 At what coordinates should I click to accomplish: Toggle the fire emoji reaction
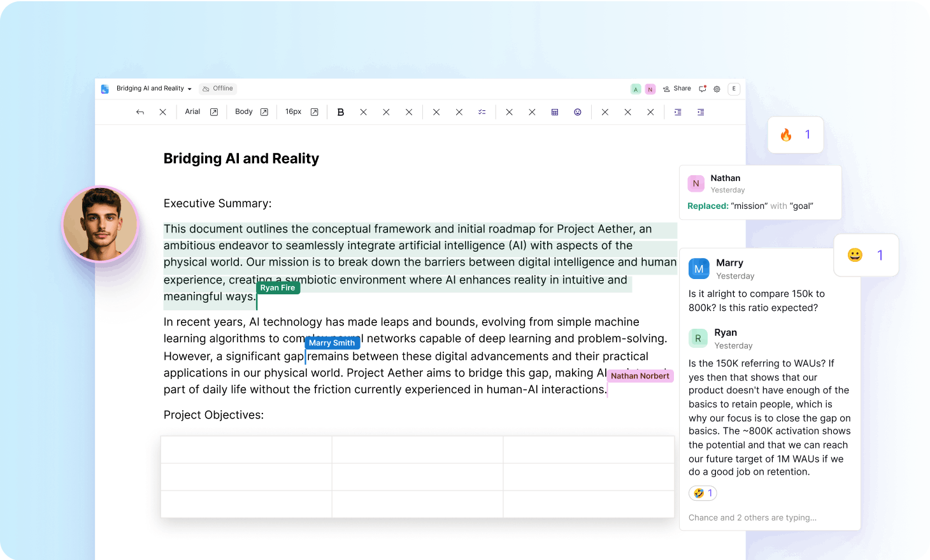(795, 134)
